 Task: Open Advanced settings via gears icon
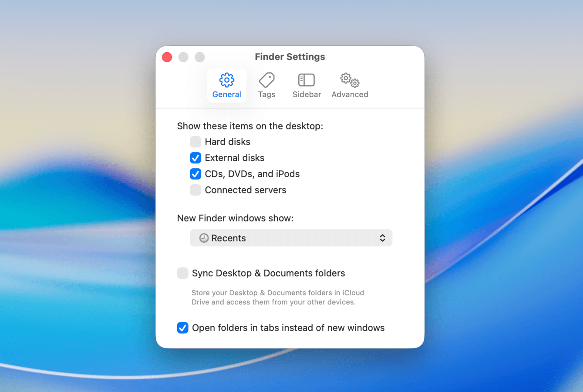point(349,80)
